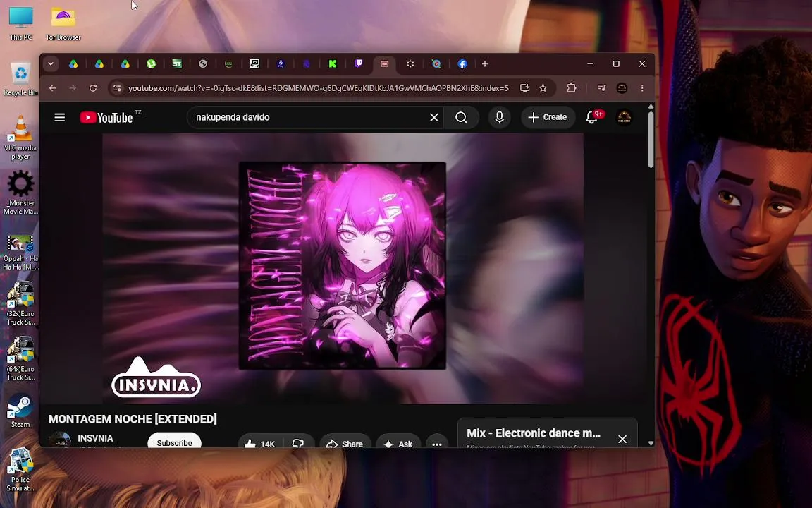View site information icon in address bar

(x=117, y=88)
